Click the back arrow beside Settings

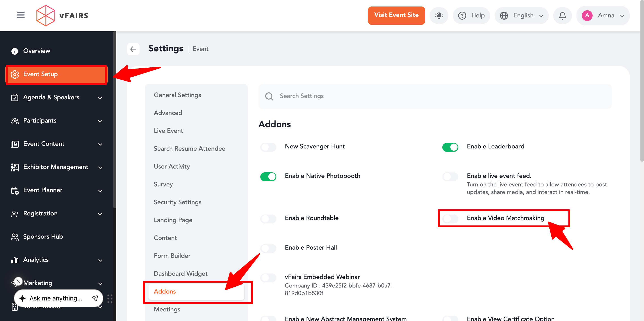click(x=133, y=49)
